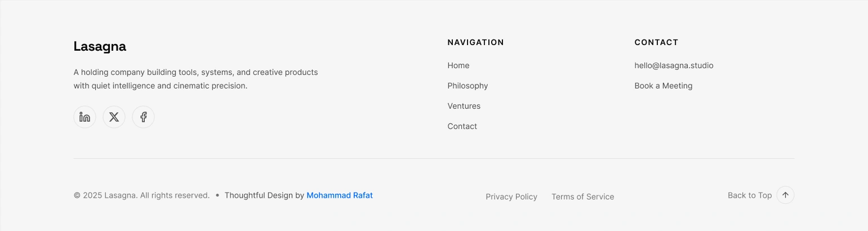Open the Terms of Service link
Viewport: 868px width, 231px height.
point(582,197)
